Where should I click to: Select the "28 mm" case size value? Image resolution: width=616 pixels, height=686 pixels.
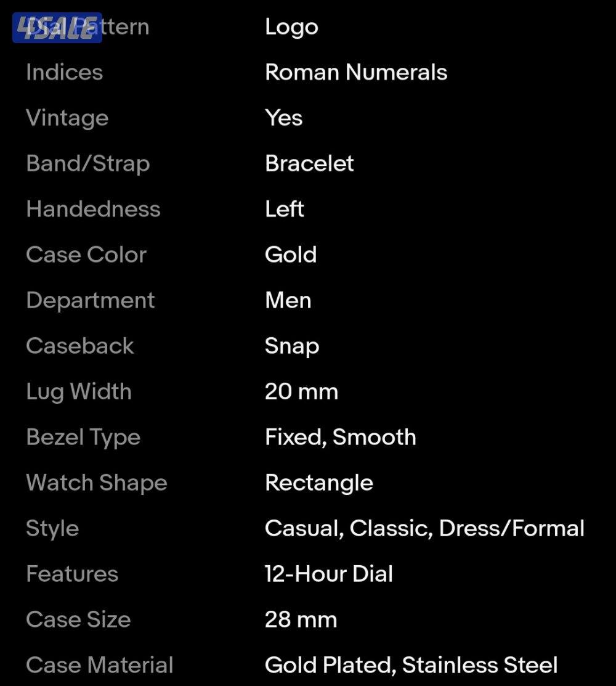click(301, 619)
